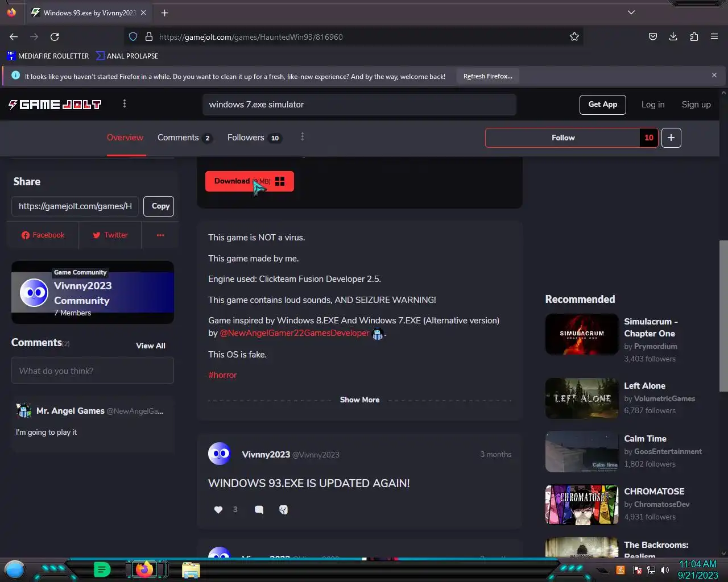Open Simulacrum Chapter One thumbnail

(582, 334)
